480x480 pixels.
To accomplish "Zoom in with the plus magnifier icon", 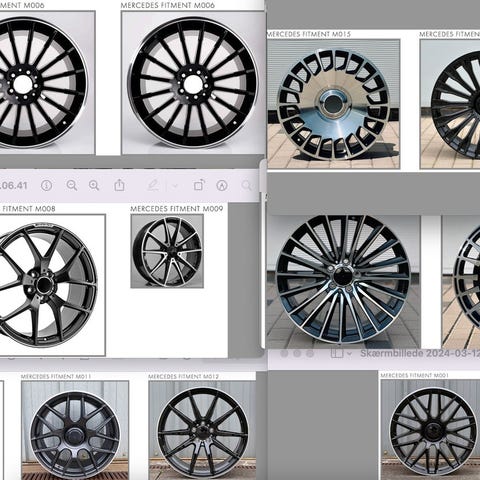I will pos(94,185).
